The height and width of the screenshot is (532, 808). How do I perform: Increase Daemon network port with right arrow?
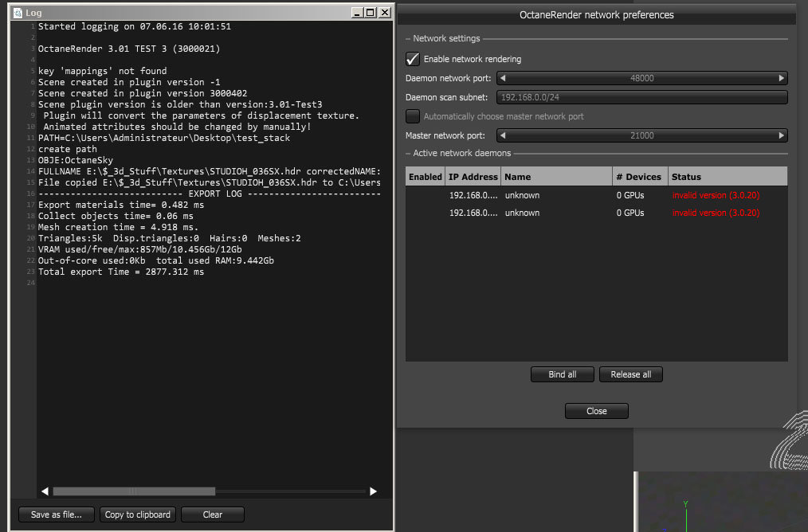pyautogui.click(x=781, y=78)
